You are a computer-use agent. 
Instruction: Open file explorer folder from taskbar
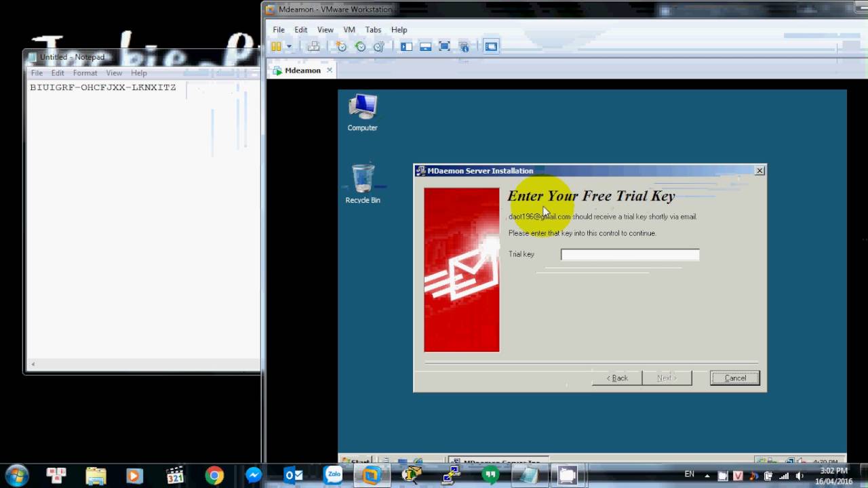[96, 476]
